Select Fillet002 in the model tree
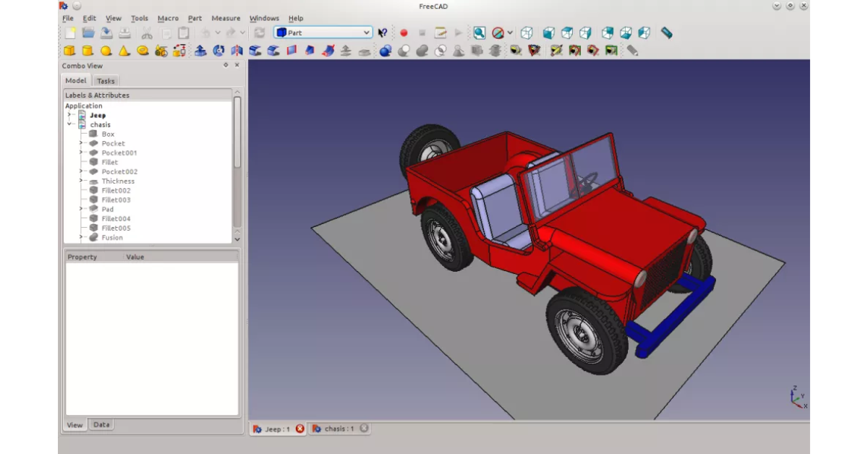Viewport: 868px width, 454px height. tap(116, 190)
